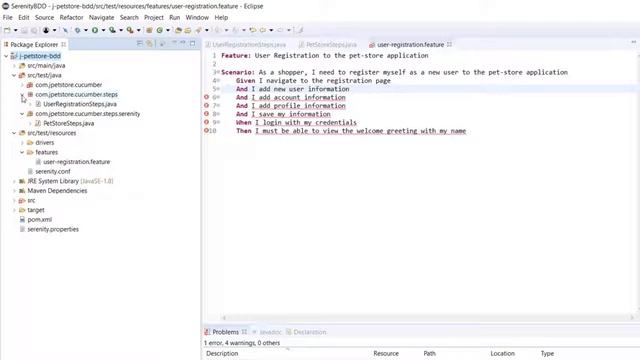Expand the Maven Dependencies node
The width and height of the screenshot is (640, 360).
[14, 191]
